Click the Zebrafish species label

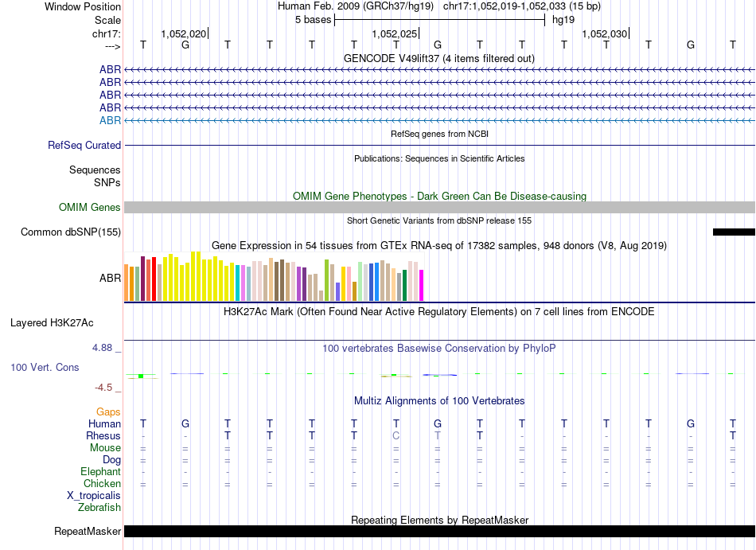[x=99, y=508]
